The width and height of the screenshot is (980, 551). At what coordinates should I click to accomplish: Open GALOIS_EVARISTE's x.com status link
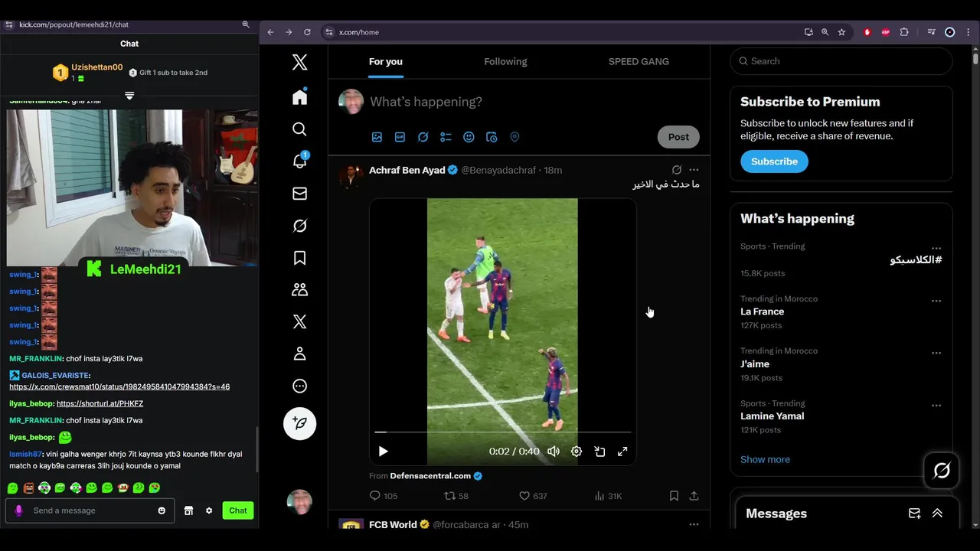[119, 386]
